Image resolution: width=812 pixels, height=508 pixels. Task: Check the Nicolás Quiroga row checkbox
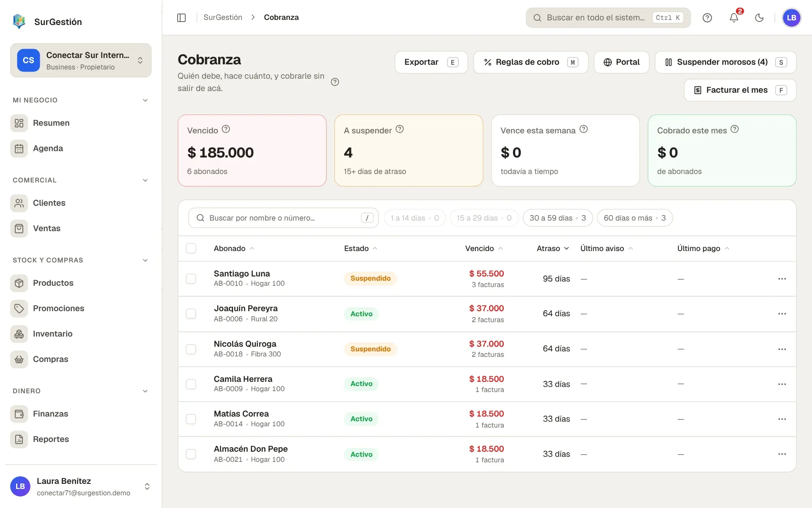pos(191,349)
